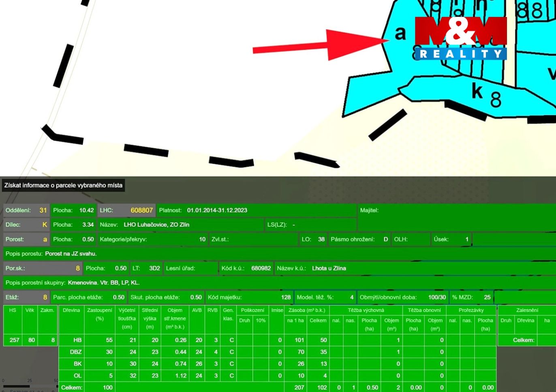Image resolution: width=556 pixels, height=392 pixels.
Task: Click the 'Etáž:' label
Action: [12, 297]
